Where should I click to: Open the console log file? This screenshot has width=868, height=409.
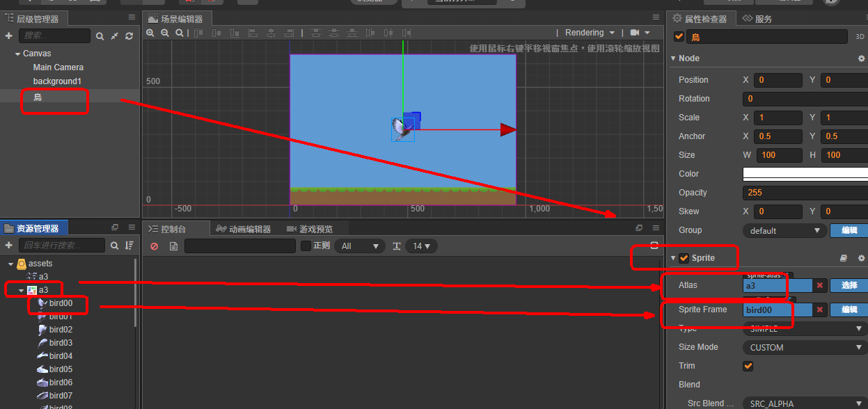[174, 246]
